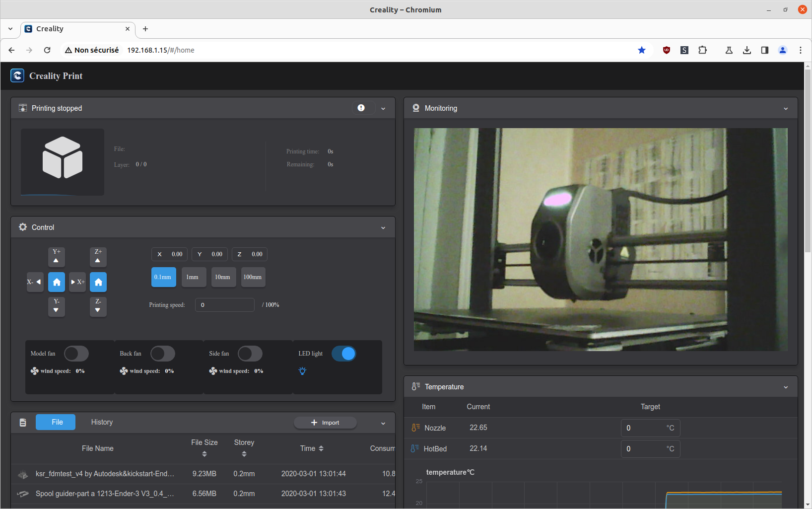Bookmark this page with the star icon
This screenshot has height=509, width=812.
coord(642,50)
